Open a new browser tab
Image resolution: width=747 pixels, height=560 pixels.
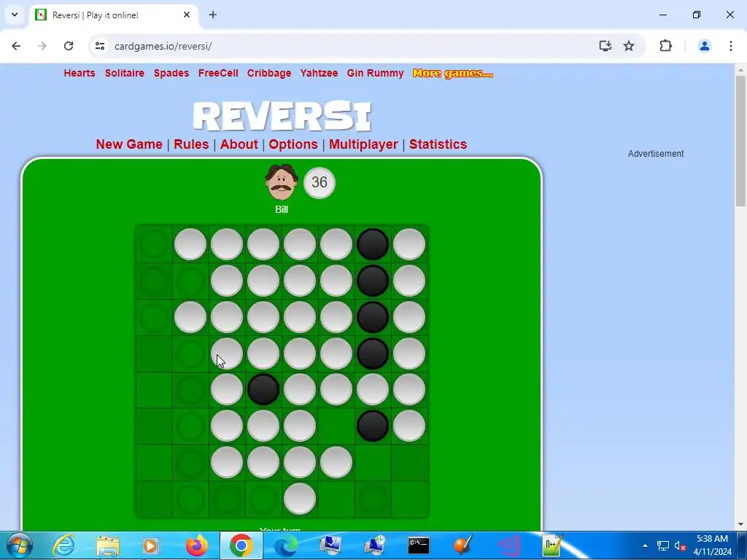tap(213, 15)
